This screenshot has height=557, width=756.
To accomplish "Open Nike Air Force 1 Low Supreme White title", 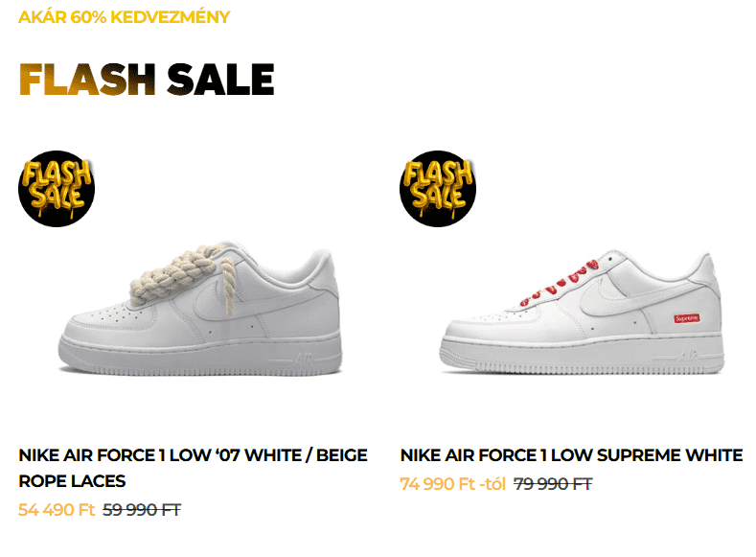I will click(571, 455).
